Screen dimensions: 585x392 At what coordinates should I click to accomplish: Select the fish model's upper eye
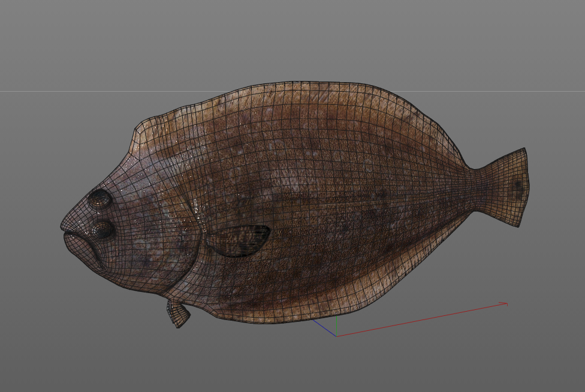pyautogui.click(x=100, y=198)
